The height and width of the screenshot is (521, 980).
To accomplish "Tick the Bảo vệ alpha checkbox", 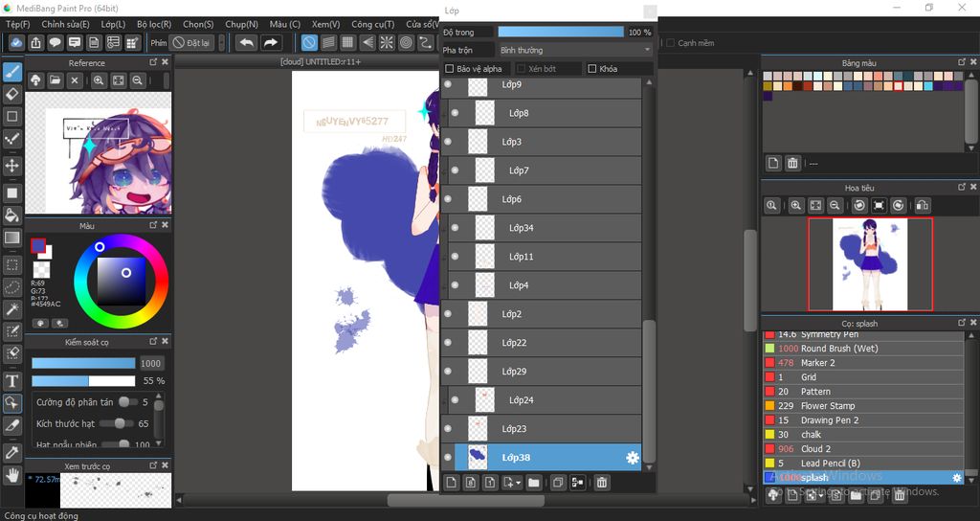I will click(x=449, y=69).
